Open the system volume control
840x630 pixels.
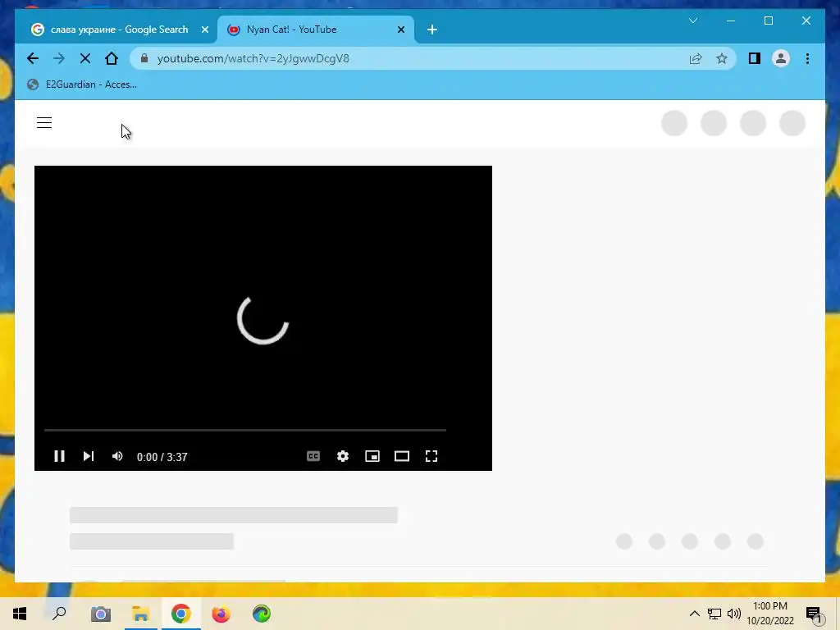[x=734, y=614]
